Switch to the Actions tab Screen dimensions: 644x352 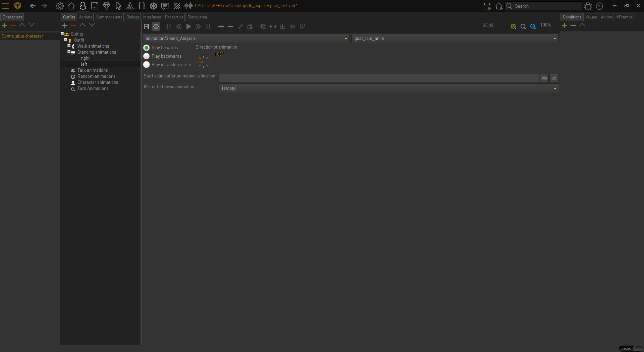[86, 17]
